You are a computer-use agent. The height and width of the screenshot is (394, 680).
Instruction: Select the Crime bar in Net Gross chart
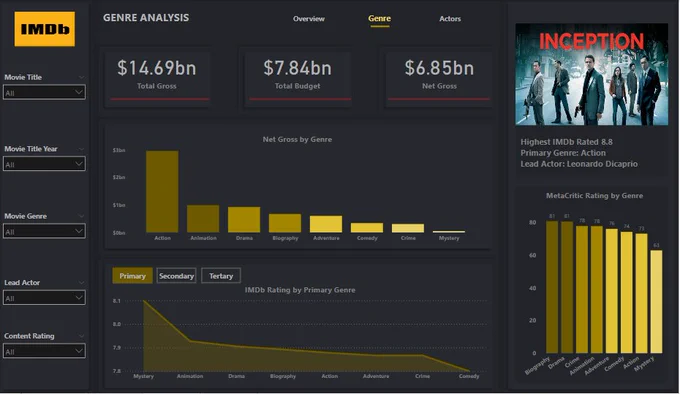408,228
